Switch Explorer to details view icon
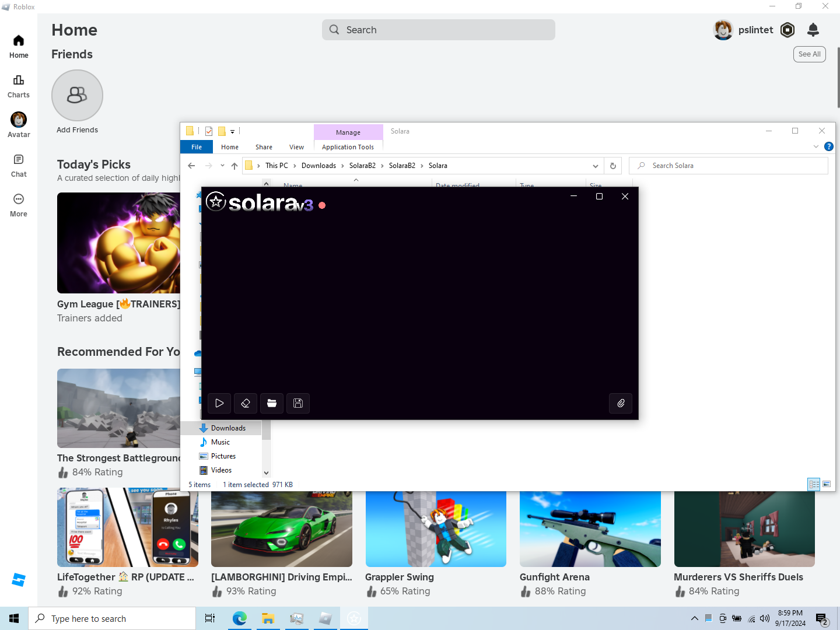Screen dimensions: 840x630 tap(814, 484)
